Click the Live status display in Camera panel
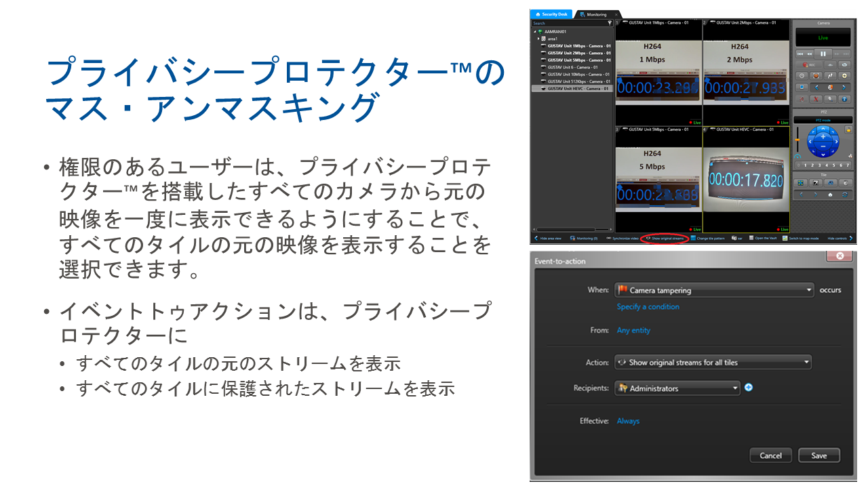Image resolution: width=868 pixels, height=488 pixels. tap(823, 37)
